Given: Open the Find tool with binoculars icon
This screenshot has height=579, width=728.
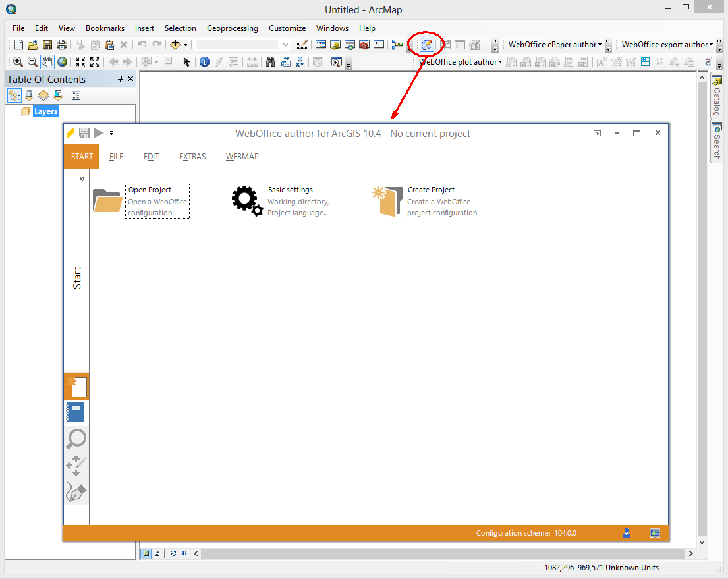Looking at the screenshot, I should pos(270,61).
